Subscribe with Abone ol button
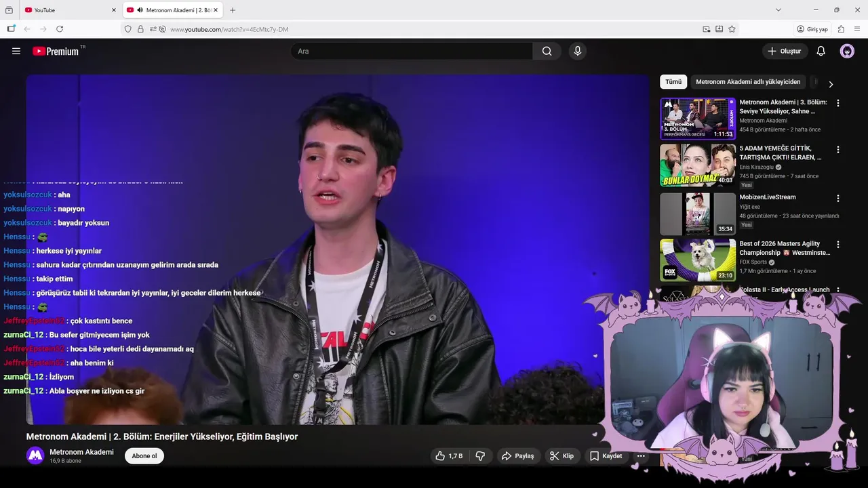The height and width of the screenshot is (488, 868). coord(144,456)
